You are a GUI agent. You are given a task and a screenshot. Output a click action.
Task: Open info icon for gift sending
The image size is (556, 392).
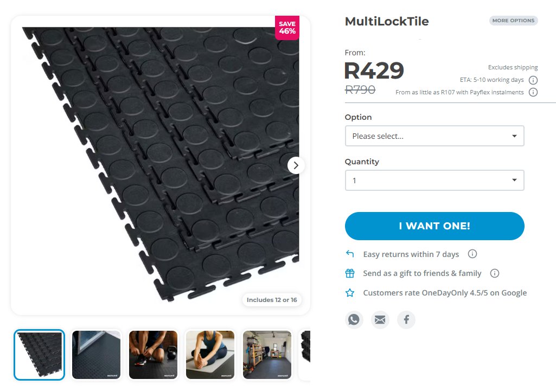point(494,273)
